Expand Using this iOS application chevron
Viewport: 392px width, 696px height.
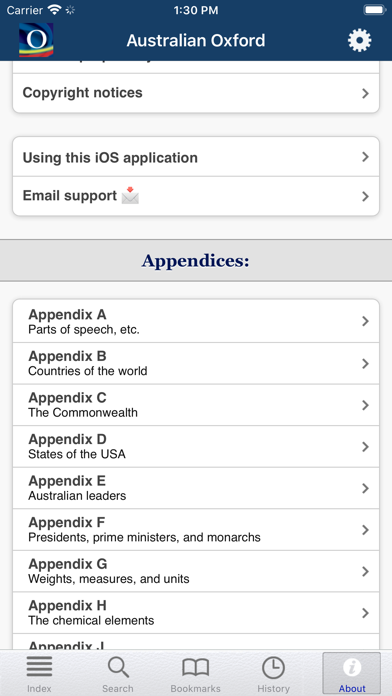click(365, 157)
